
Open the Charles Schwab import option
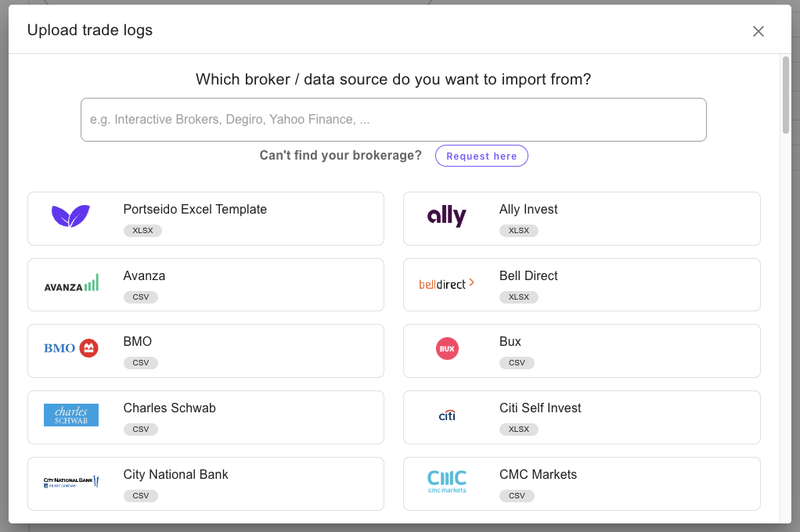coord(205,417)
